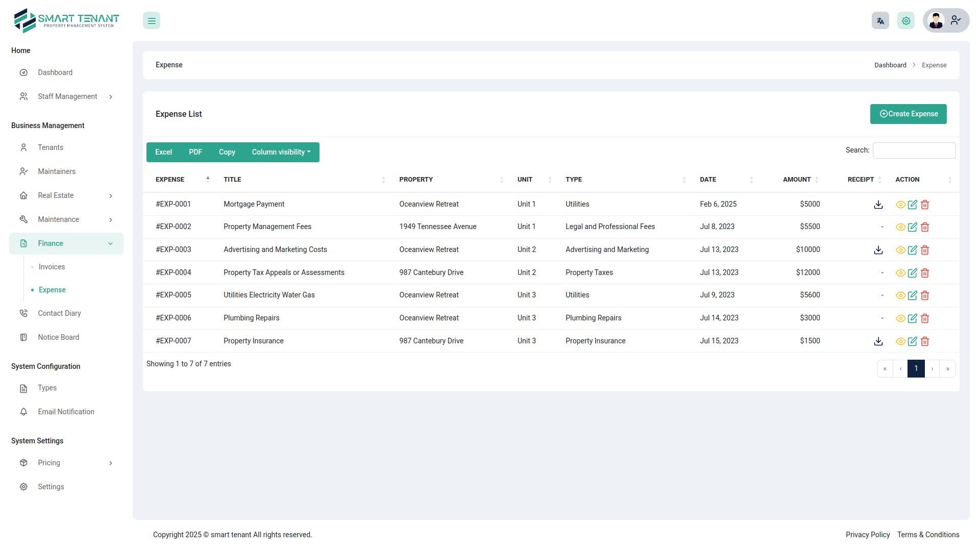Switch to the Invoices page

pos(52,266)
